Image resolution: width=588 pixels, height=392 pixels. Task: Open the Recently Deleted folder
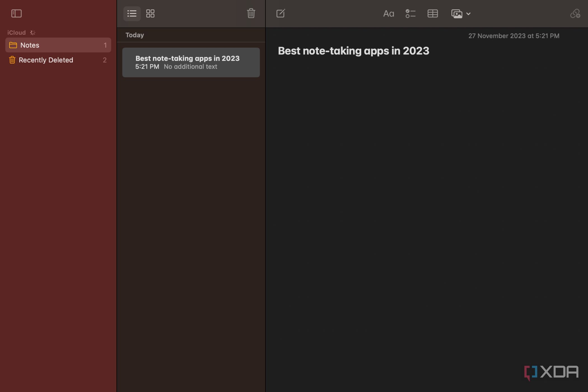58,60
